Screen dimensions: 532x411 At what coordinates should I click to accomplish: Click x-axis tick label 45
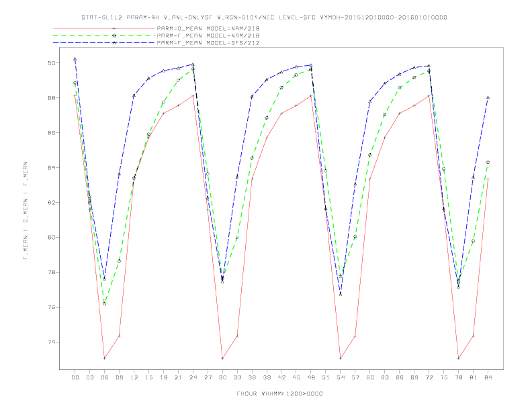[x=296, y=377]
